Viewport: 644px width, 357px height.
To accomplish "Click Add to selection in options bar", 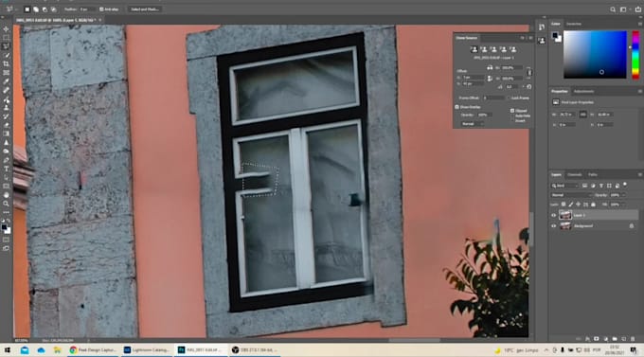I will (x=36, y=9).
